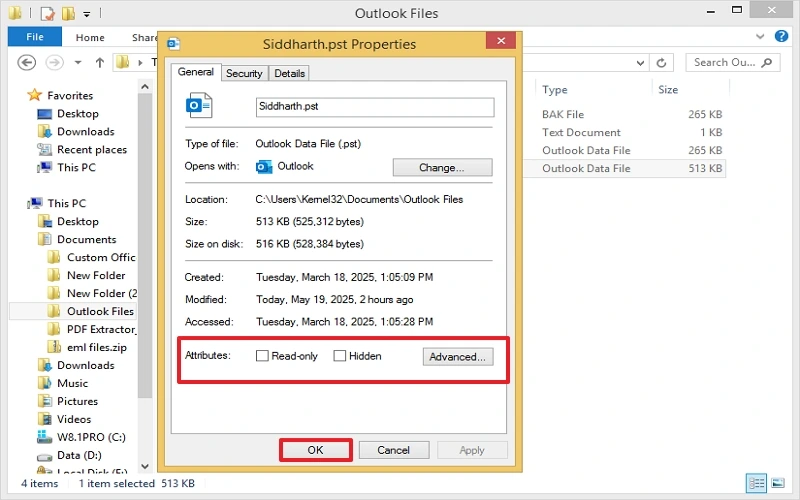Open Customize Quick Access Toolbar dropdown

click(87, 14)
